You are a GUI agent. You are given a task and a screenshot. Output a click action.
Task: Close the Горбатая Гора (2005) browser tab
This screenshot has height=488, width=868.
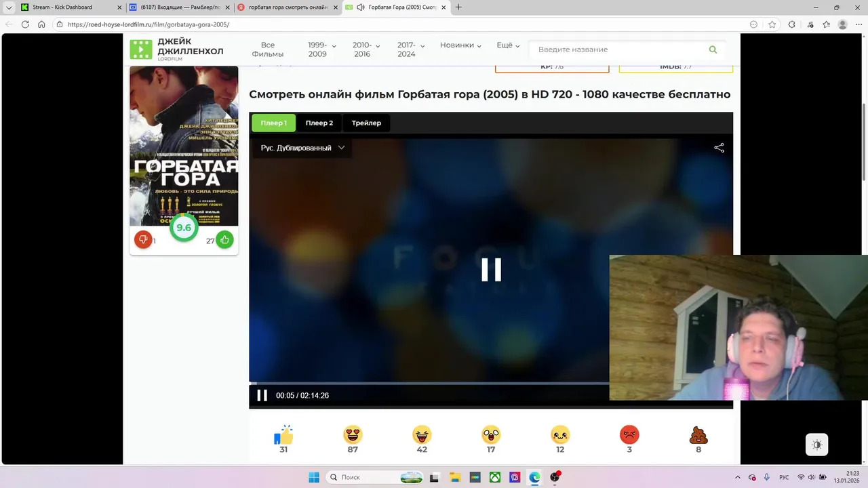click(443, 7)
